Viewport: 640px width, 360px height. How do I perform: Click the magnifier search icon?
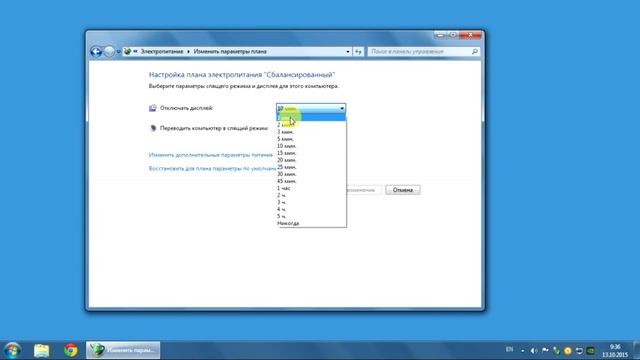tap(474, 52)
